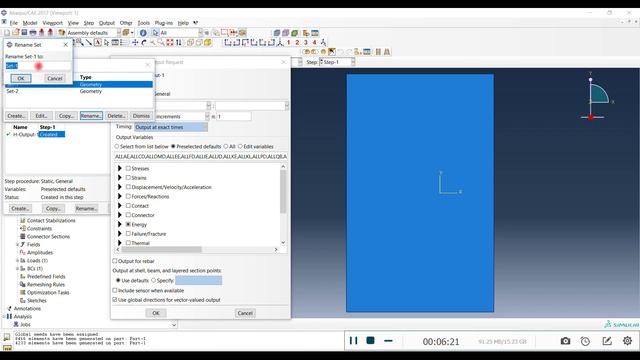This screenshot has height=360, width=640.
Task: Click Delete button in Set Manager
Action: (116, 116)
